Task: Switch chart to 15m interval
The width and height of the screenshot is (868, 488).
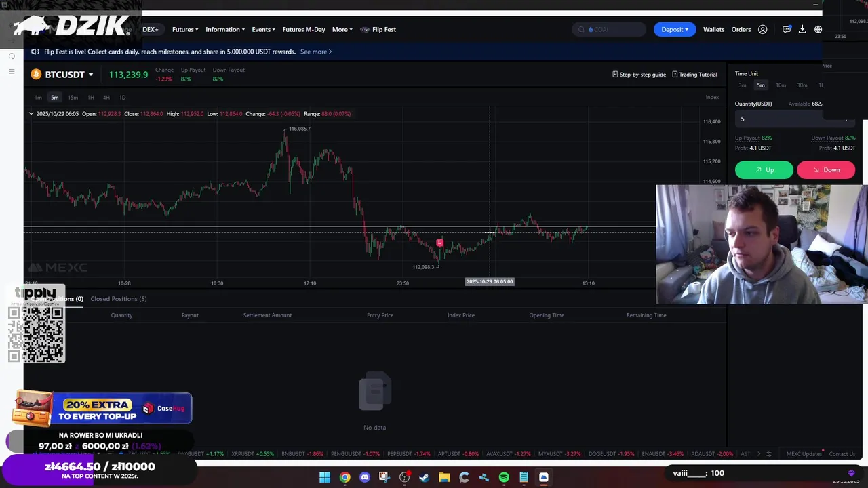Action: (x=73, y=98)
